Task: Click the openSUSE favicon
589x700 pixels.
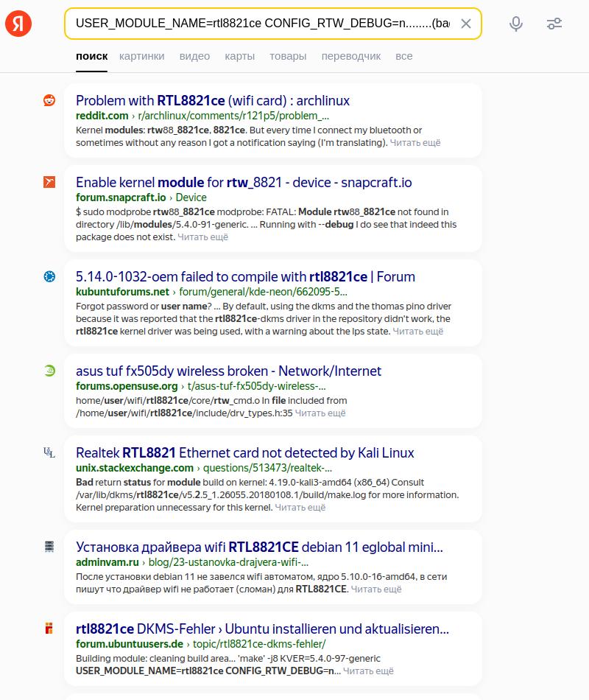Action: click(x=49, y=371)
